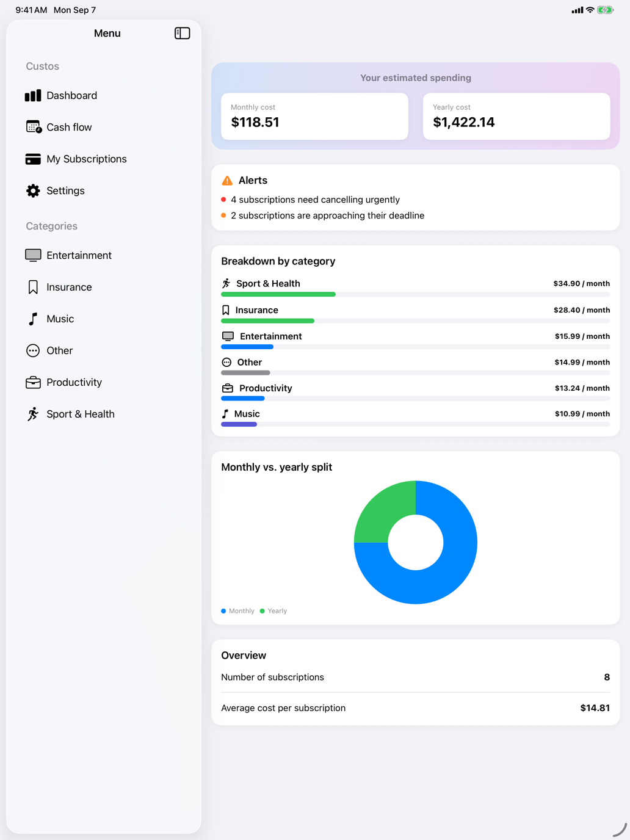The width and height of the screenshot is (630, 840).
Task: Click the music note icon in category breakdown
Action: 225,414
